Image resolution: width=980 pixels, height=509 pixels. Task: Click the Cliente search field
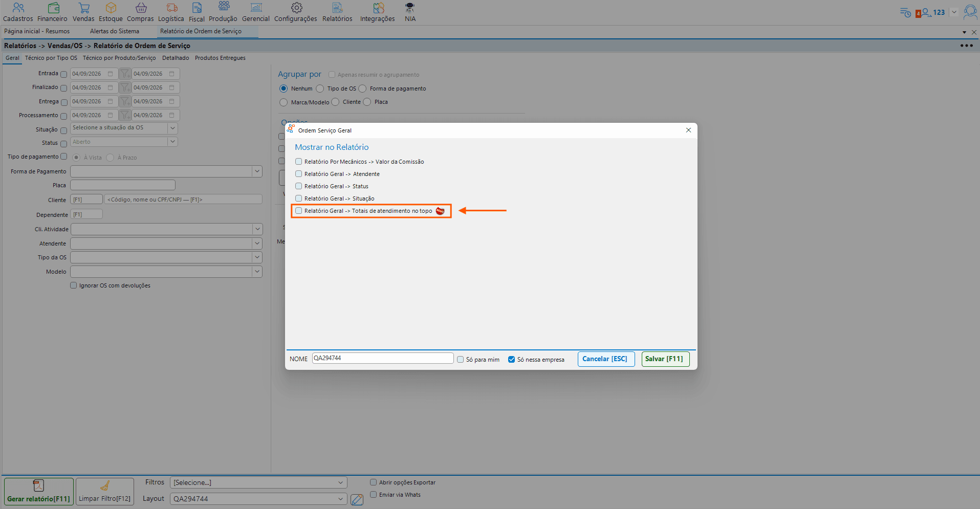click(x=183, y=200)
